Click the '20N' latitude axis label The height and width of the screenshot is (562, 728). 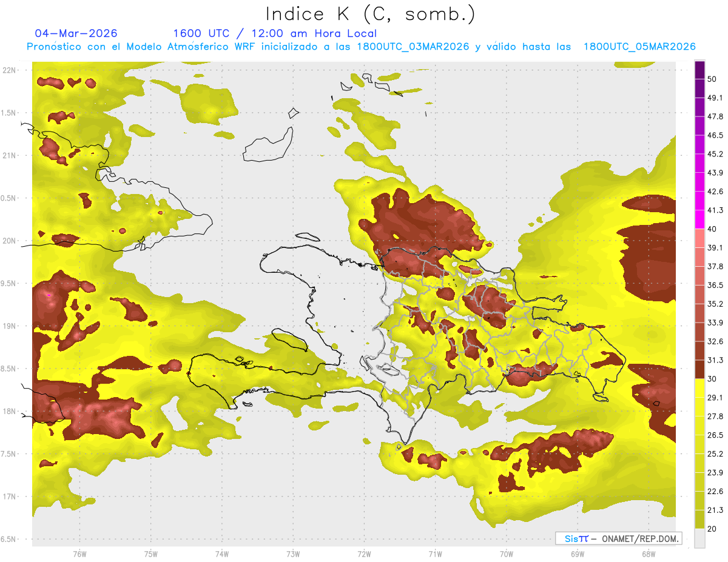coord(10,241)
